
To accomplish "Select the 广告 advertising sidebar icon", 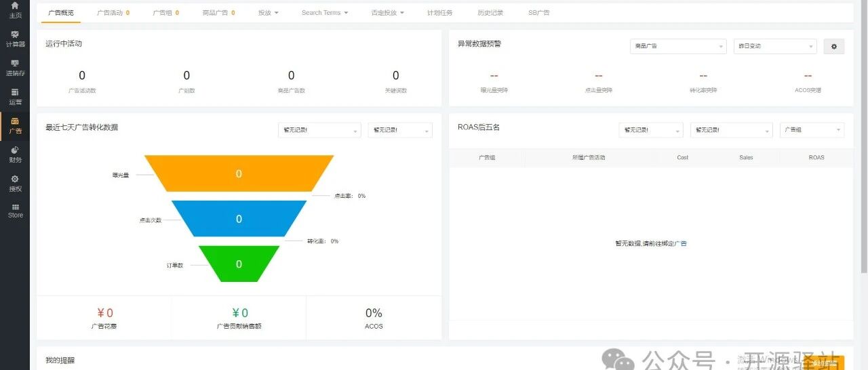I will coord(15,126).
